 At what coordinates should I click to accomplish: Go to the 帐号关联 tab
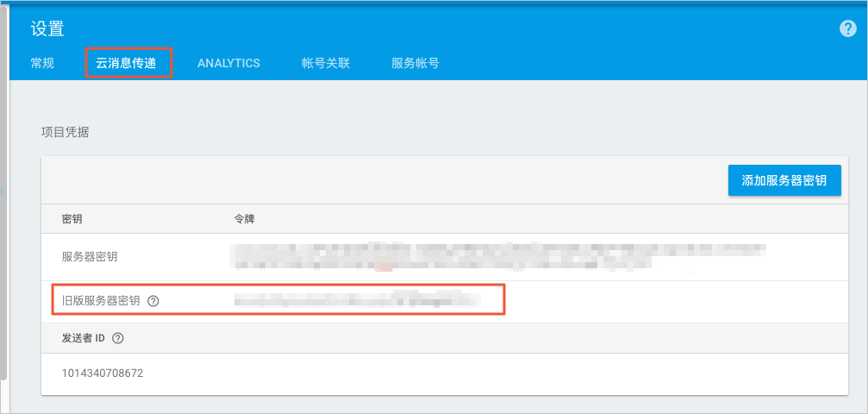326,63
